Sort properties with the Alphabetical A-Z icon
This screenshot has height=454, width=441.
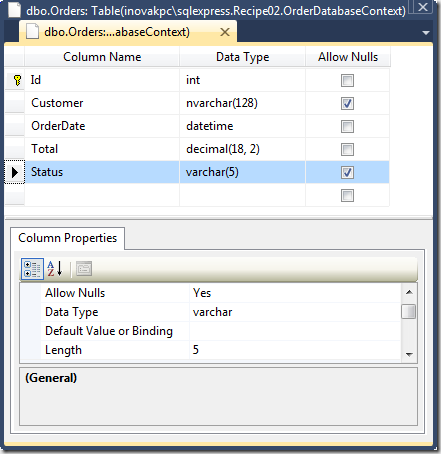55,269
